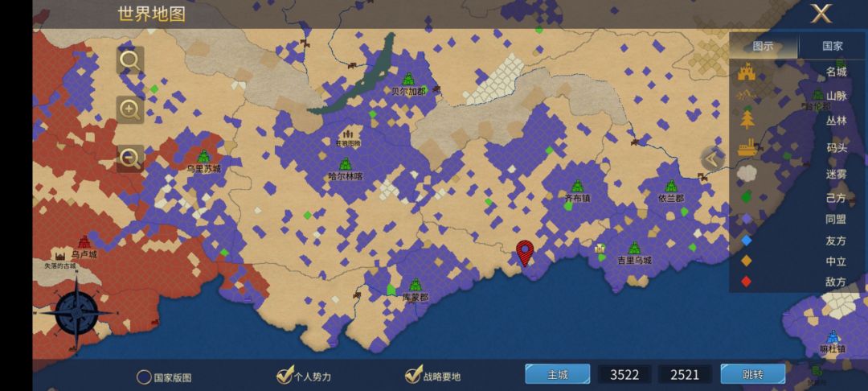Image resolution: width=868 pixels, height=391 pixels.
Task: Close the world map with X
Action: 821,14
